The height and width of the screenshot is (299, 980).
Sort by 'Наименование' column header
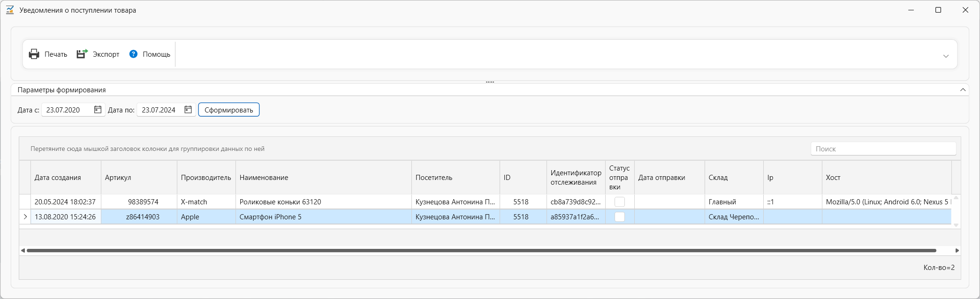pos(324,178)
